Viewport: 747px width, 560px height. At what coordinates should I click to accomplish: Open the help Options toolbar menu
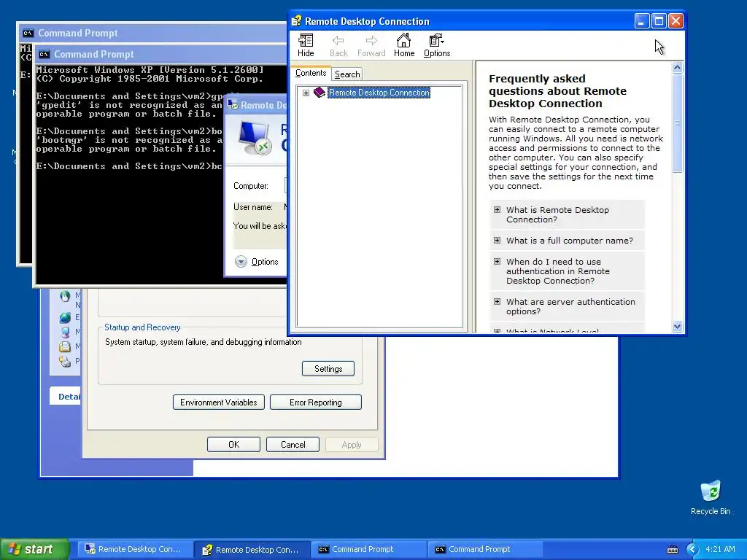[x=437, y=46]
